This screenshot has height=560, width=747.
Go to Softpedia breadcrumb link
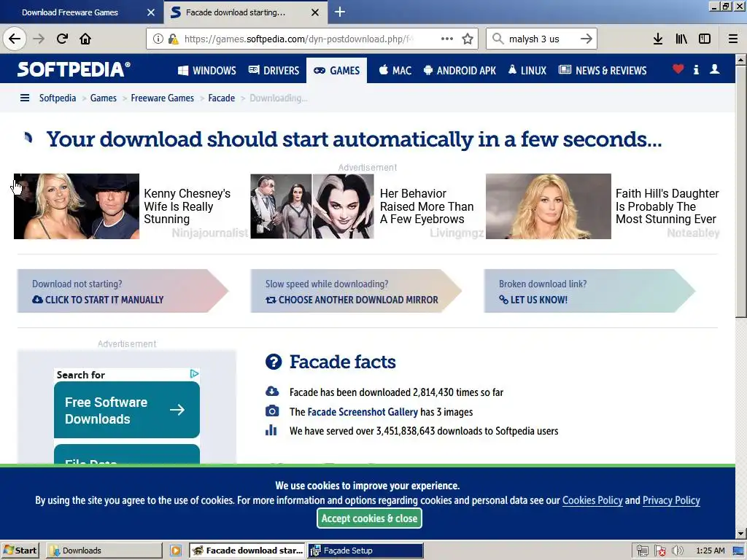pos(58,98)
